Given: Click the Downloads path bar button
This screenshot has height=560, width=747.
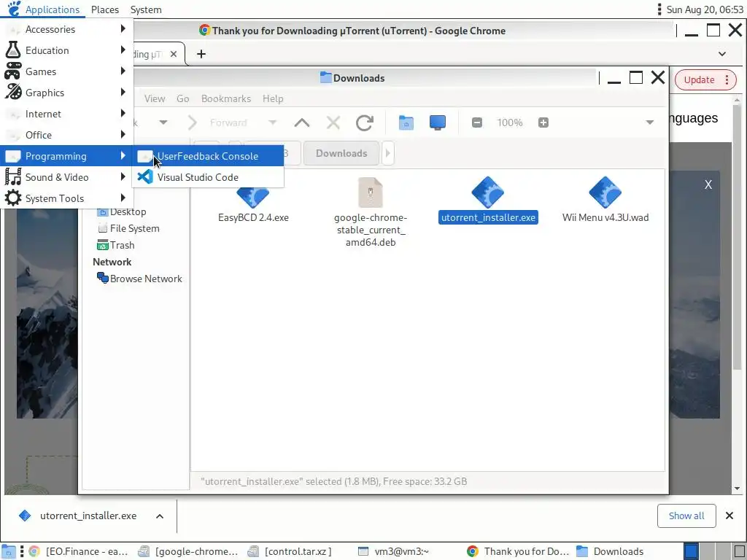Looking at the screenshot, I should coord(341,153).
